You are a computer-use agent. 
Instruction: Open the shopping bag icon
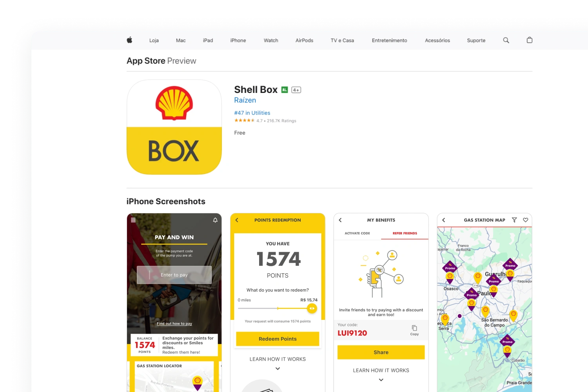[x=530, y=40]
